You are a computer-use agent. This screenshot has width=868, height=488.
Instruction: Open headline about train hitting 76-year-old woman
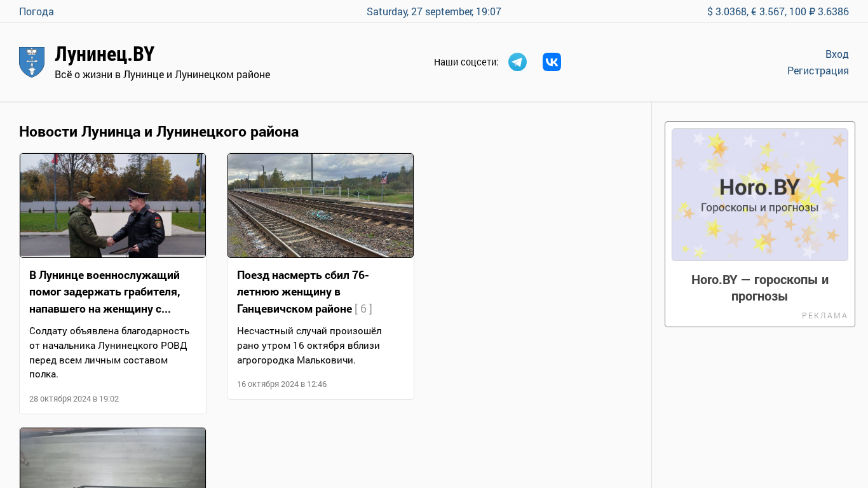pos(302,292)
